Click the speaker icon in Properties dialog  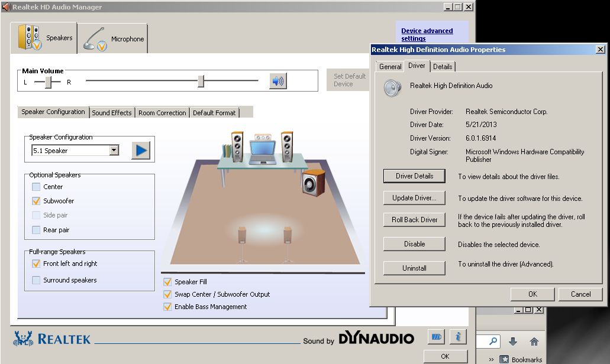coord(392,88)
